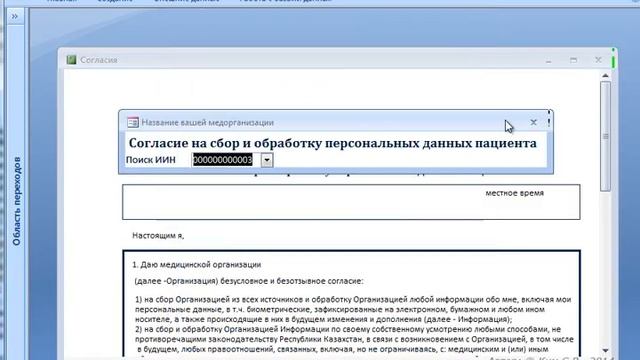Screen dimensions: 640x360
Task: Click the line starting (далее -Организация)
Action: 249,281
